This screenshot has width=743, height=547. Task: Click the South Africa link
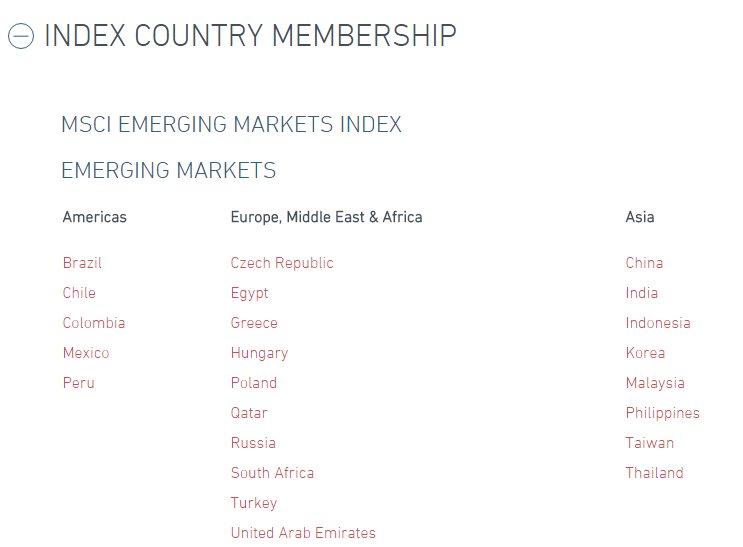click(x=272, y=473)
